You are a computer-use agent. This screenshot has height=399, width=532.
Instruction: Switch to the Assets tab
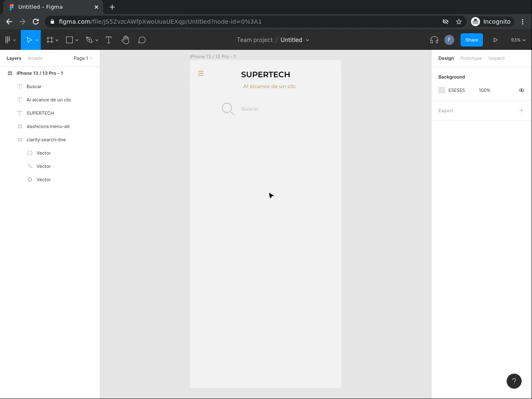35,58
